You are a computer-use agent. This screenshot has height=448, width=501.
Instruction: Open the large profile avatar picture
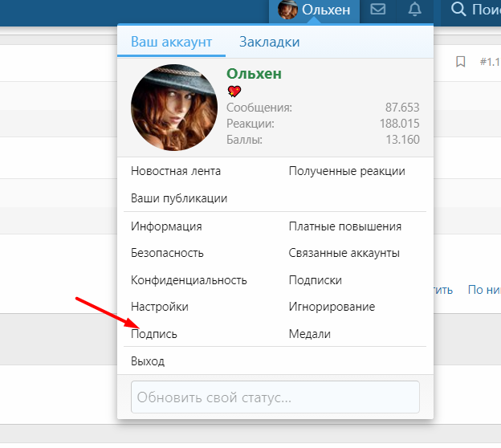click(174, 108)
